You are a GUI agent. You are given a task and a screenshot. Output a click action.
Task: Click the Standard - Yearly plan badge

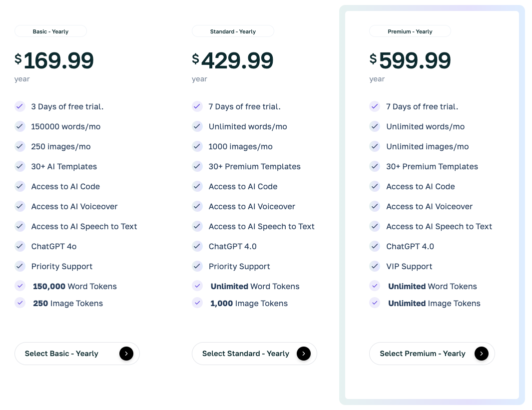coord(233,31)
